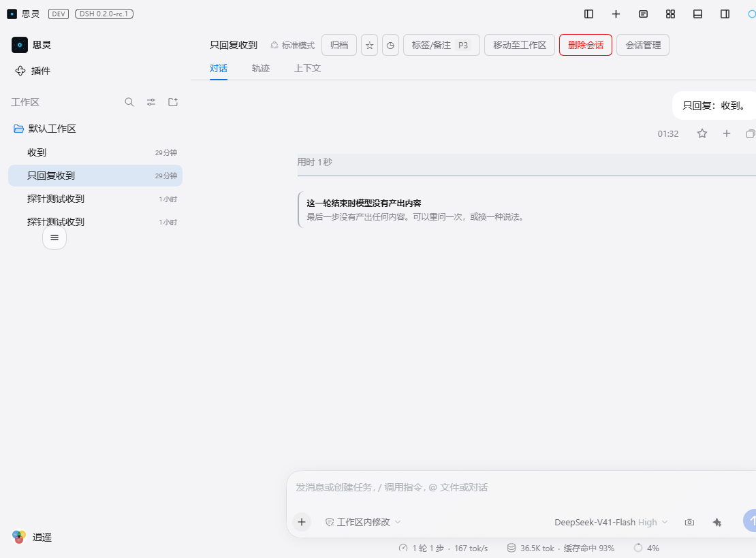Click 这一轮结束时模型没有产出内容 notice
The image size is (756, 558).
pyautogui.click(x=364, y=203)
